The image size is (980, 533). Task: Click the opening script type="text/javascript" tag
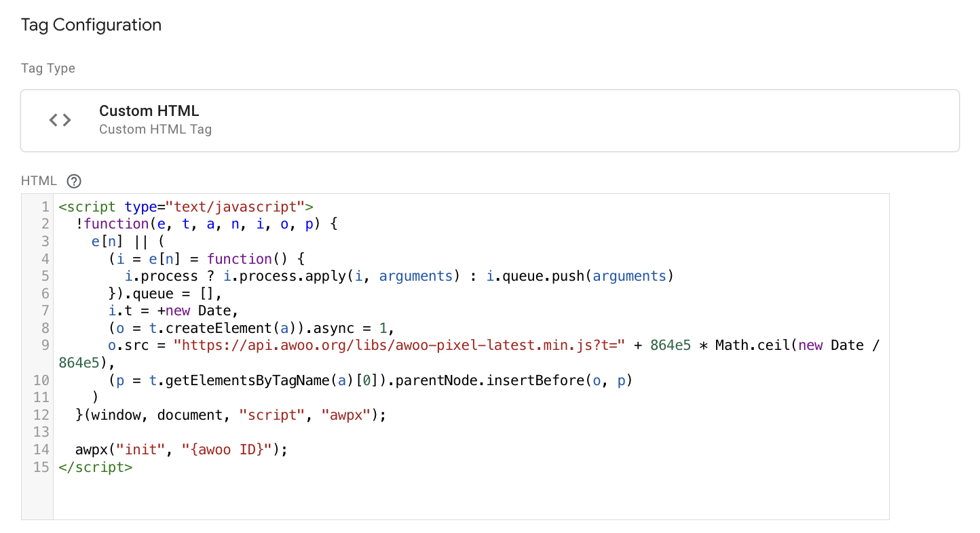pyautogui.click(x=186, y=206)
